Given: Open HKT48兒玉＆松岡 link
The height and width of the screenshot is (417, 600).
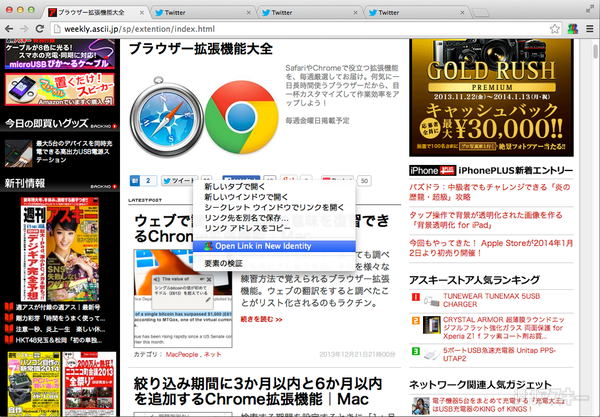Looking at the screenshot, I should tap(59, 340).
